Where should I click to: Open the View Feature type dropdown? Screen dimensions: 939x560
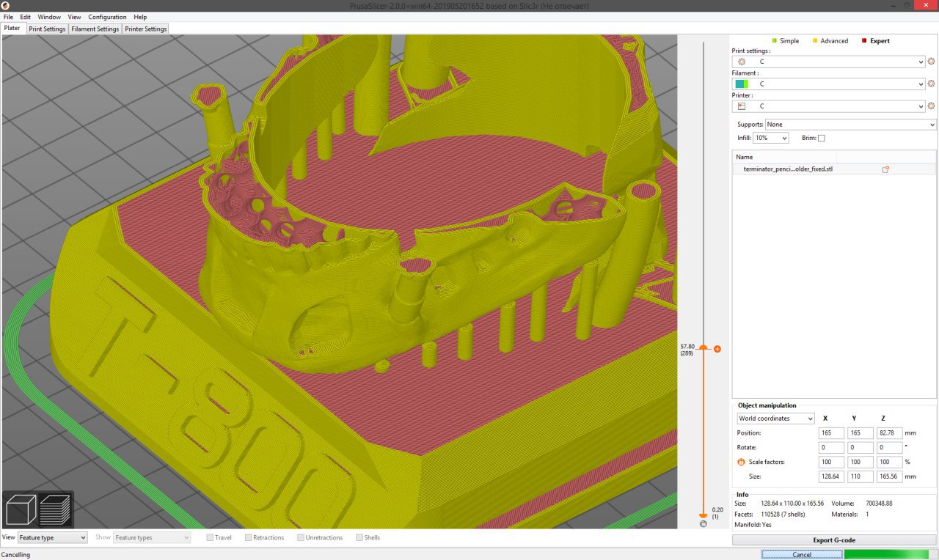[53, 538]
